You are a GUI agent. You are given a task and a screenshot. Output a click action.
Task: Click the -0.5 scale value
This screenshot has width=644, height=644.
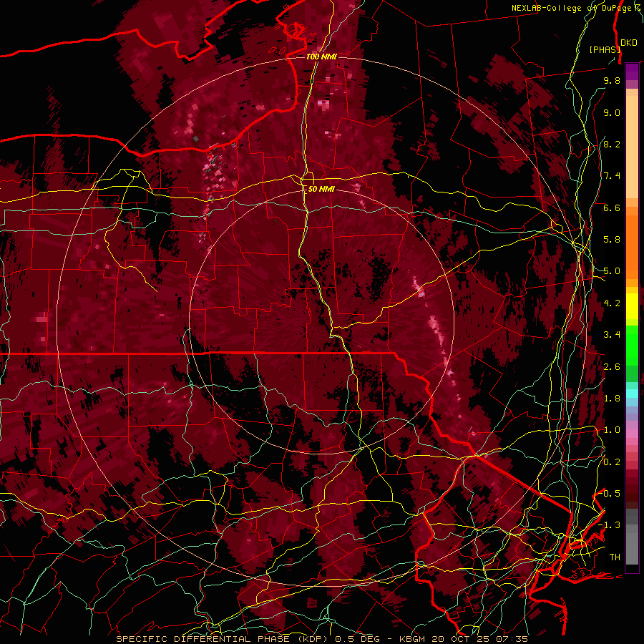pyautogui.click(x=609, y=493)
